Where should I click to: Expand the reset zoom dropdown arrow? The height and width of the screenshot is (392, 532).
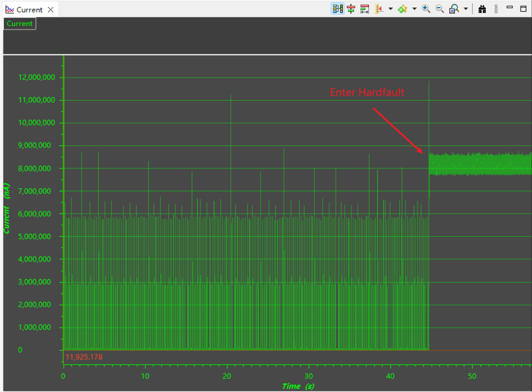coord(466,9)
